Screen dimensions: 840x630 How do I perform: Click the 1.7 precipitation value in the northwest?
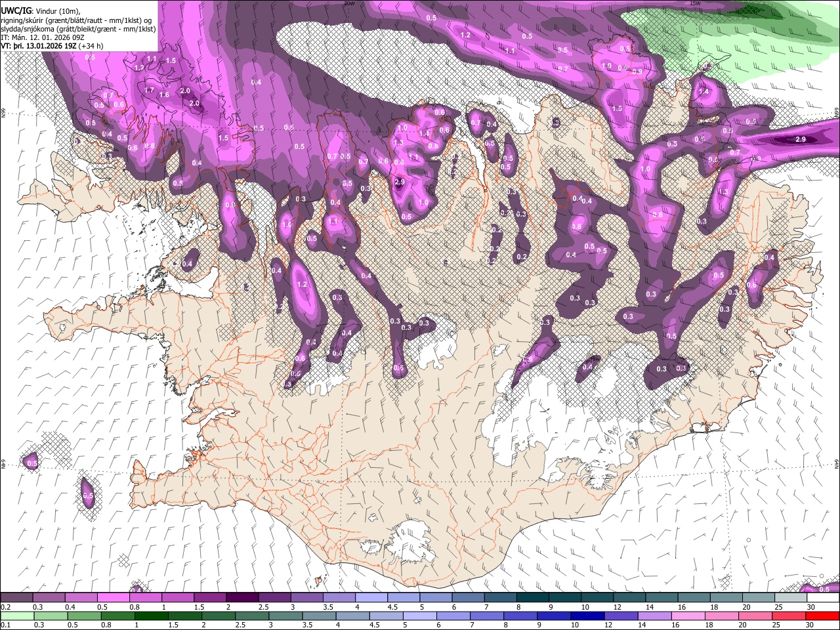[149, 91]
